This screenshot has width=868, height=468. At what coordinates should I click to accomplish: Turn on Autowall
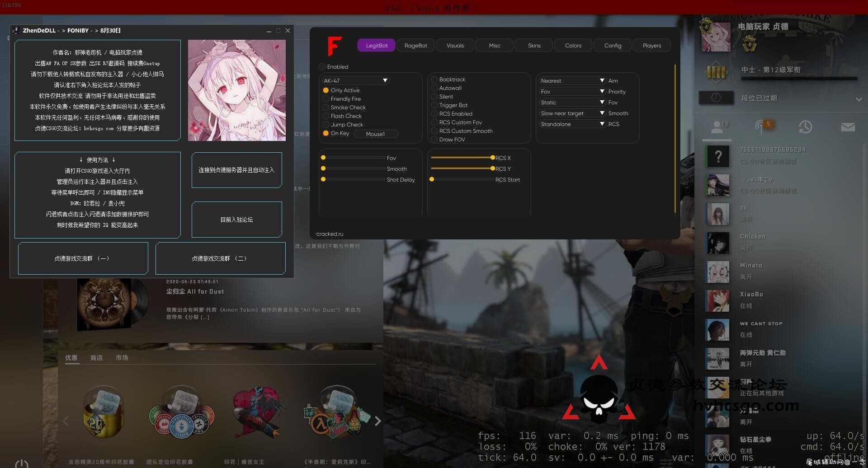pyautogui.click(x=434, y=88)
